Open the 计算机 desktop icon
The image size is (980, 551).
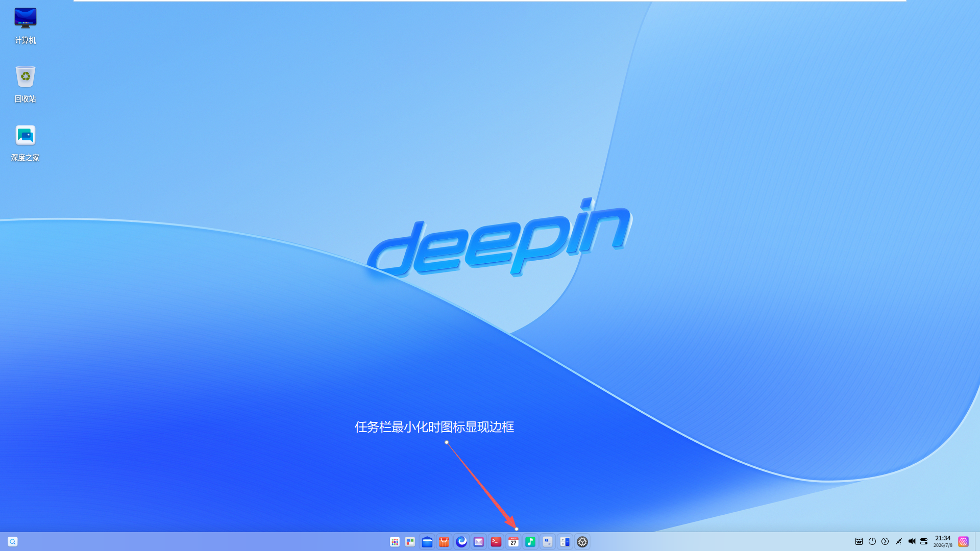point(25,26)
